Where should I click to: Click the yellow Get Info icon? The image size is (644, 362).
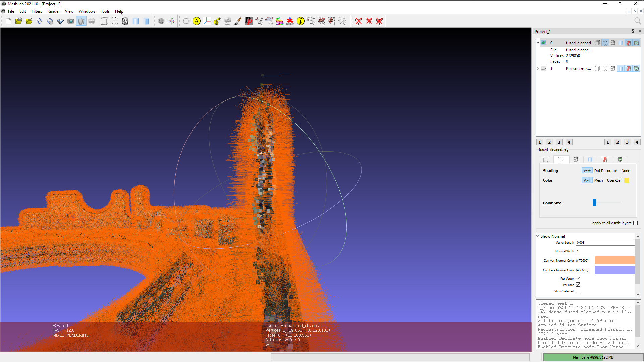pyautogui.click(x=301, y=21)
